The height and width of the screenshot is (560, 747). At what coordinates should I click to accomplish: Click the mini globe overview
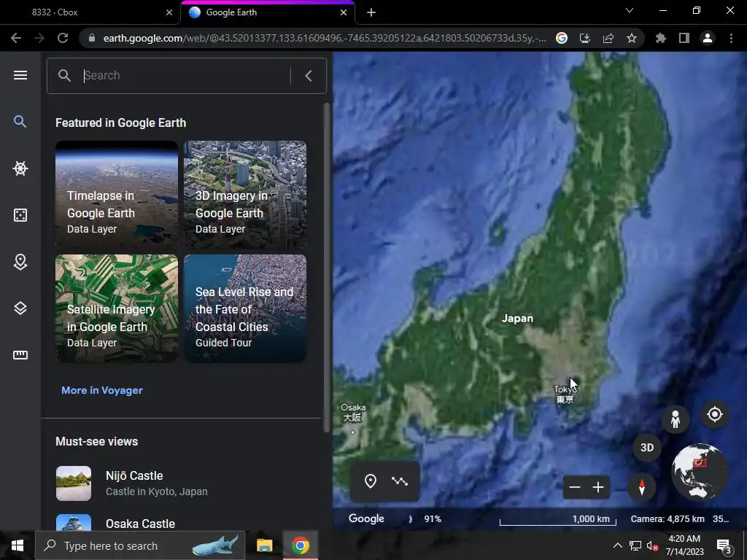click(x=700, y=472)
